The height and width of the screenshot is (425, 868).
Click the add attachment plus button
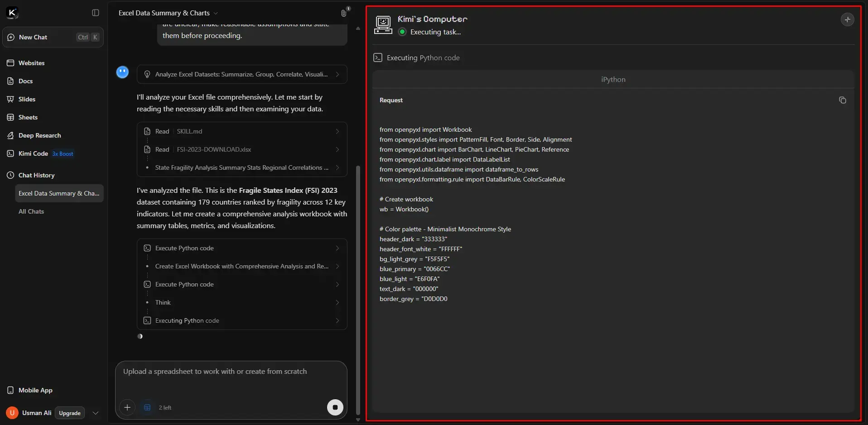[x=127, y=407]
